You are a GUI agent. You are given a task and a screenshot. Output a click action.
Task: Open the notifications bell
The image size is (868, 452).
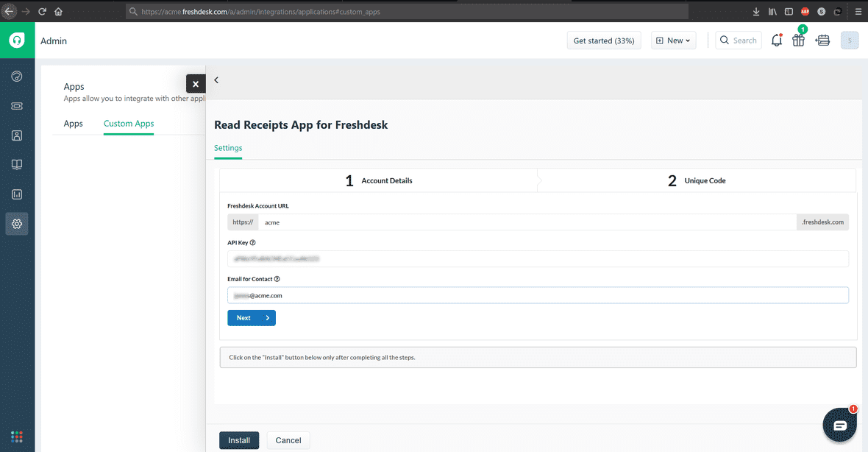click(x=777, y=40)
